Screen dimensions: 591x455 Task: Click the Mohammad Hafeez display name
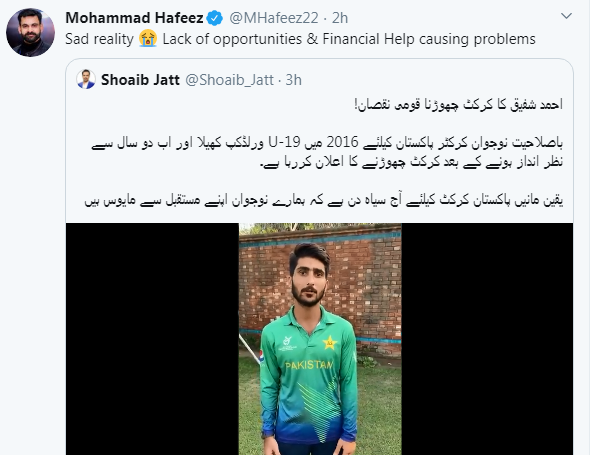135,18
